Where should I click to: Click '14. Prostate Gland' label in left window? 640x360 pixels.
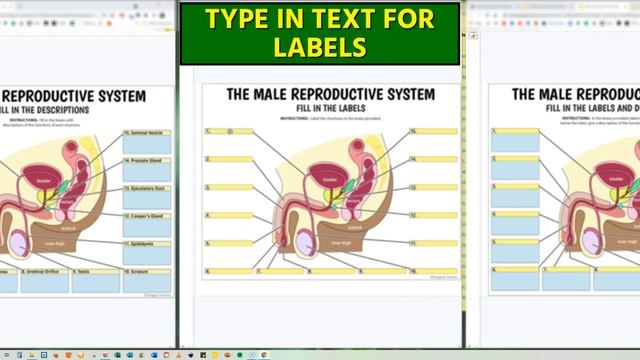147,160
